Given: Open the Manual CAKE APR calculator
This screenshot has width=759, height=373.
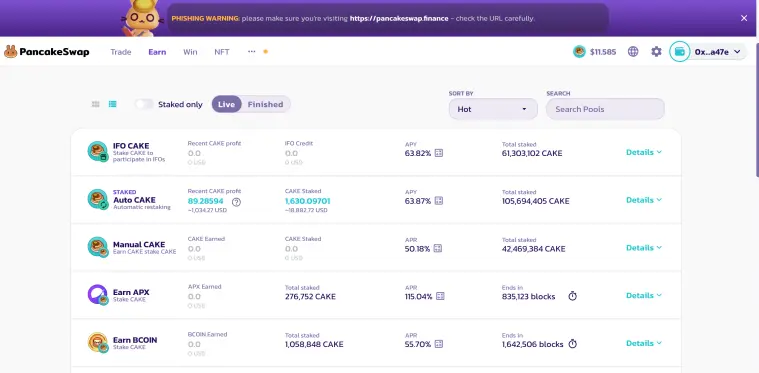Looking at the screenshot, I should coord(438,249).
